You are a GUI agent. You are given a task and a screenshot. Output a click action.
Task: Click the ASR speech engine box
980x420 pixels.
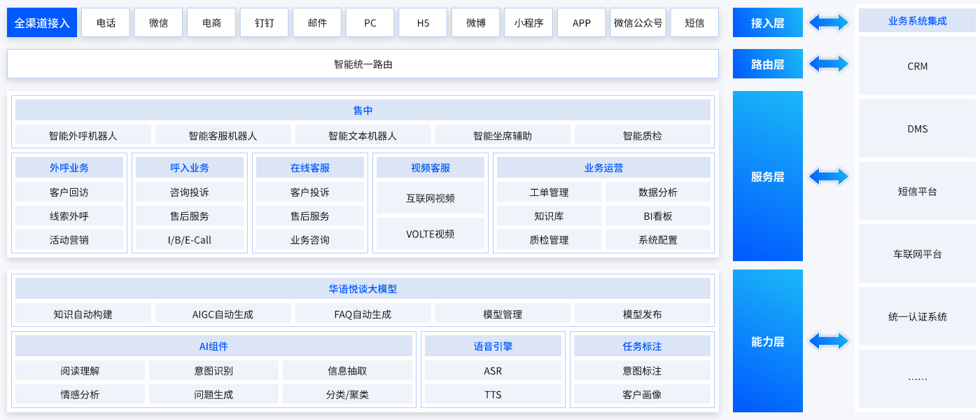pyautogui.click(x=493, y=371)
